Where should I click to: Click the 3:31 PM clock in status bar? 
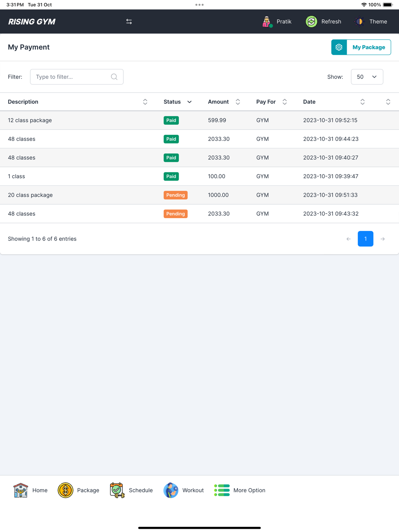tap(15, 5)
